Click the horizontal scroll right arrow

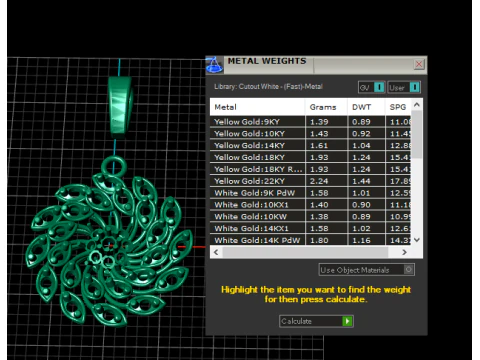click(x=404, y=252)
